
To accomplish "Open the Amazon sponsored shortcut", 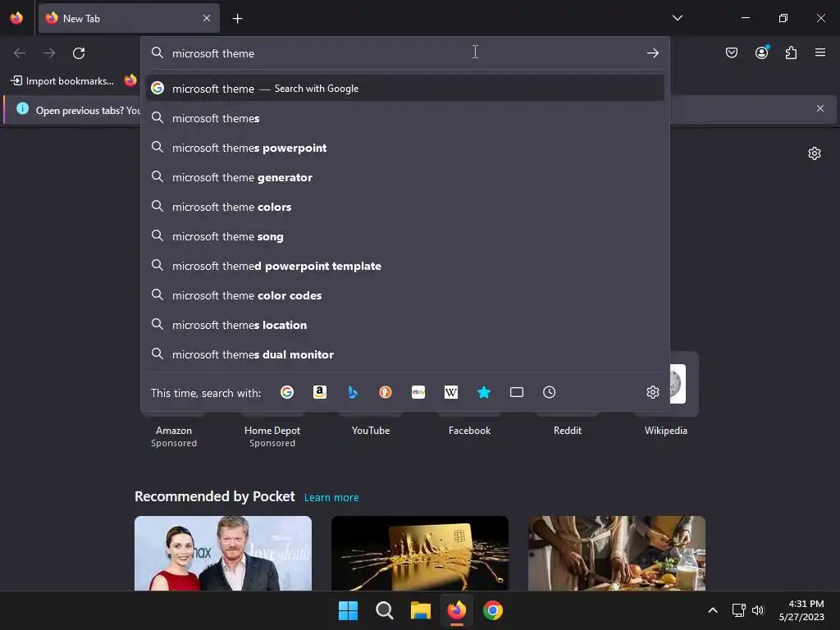I will pos(174,431).
